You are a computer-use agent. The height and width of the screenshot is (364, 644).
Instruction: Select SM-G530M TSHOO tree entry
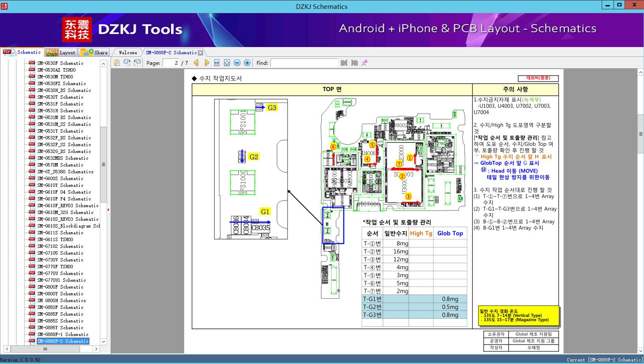point(55,77)
